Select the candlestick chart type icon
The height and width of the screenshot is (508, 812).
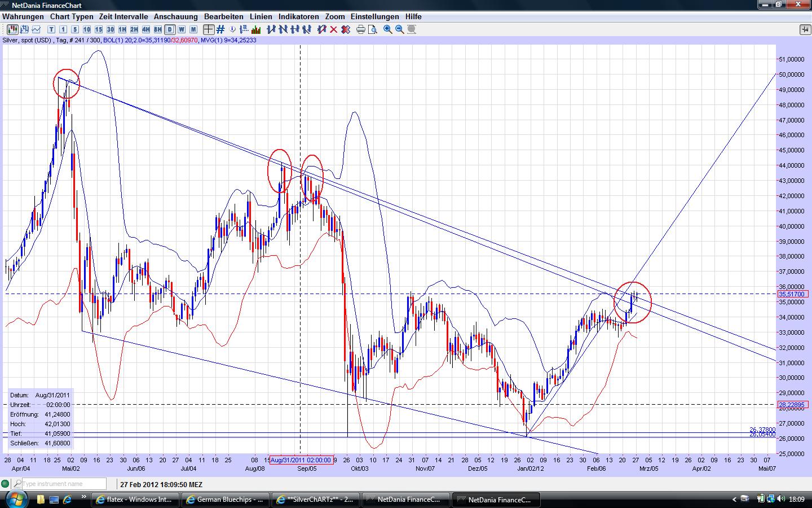[x=12, y=29]
